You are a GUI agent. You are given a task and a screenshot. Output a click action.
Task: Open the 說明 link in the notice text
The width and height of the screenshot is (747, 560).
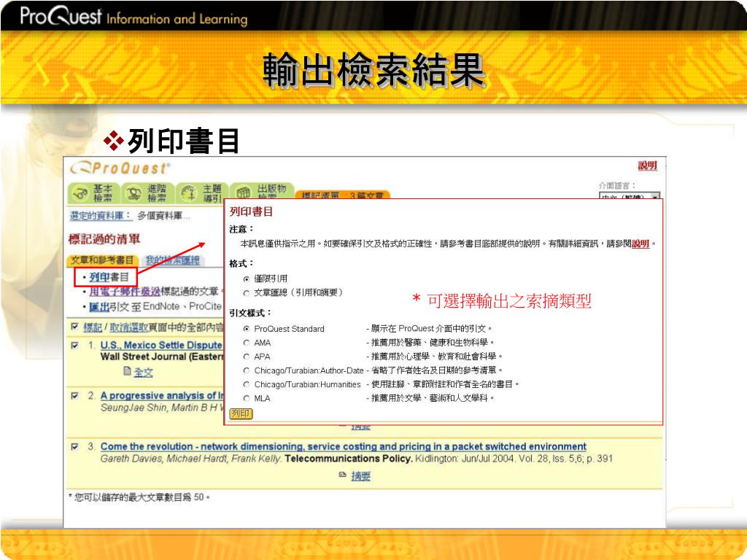[x=640, y=244]
